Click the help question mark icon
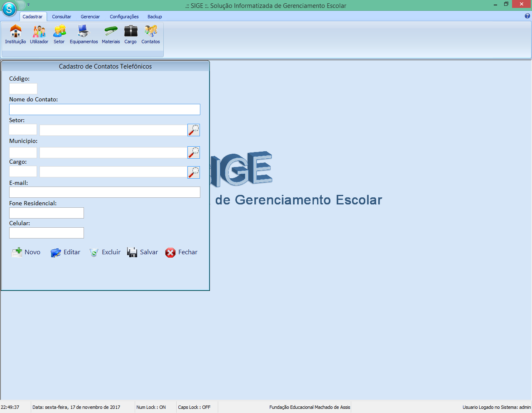The image size is (532, 413). (x=527, y=16)
